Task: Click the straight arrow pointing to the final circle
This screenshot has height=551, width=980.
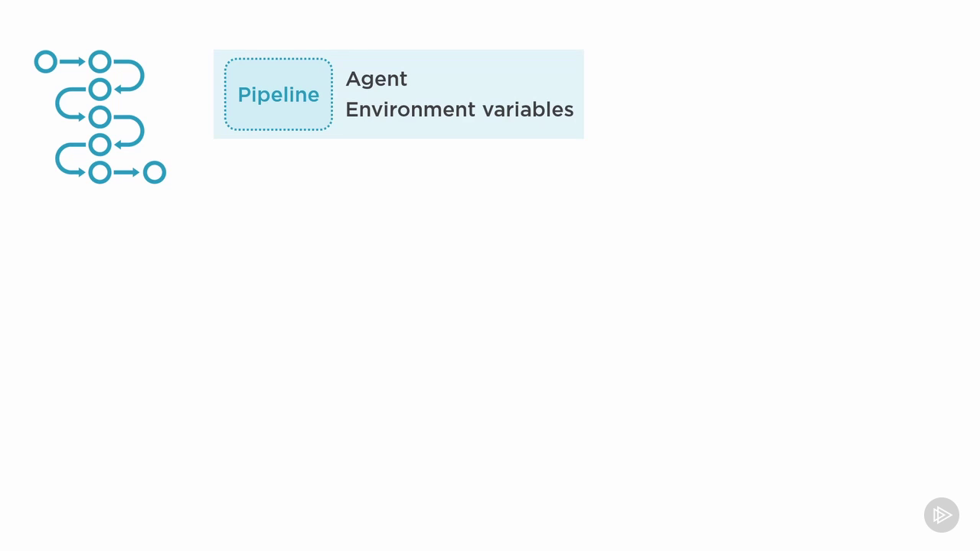Action: (127, 172)
